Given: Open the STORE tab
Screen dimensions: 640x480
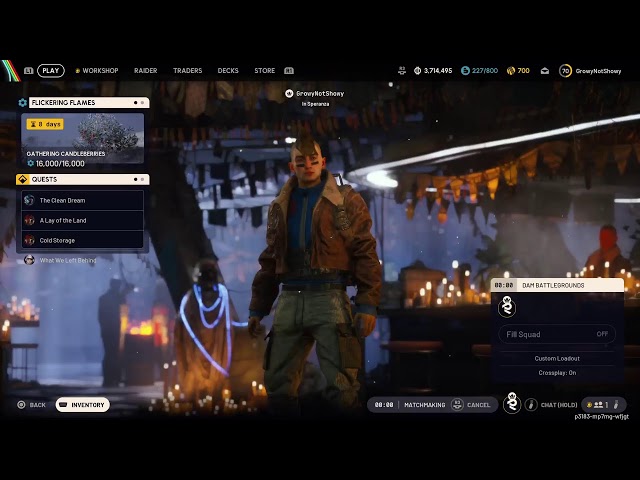Looking at the screenshot, I should click(x=264, y=71).
